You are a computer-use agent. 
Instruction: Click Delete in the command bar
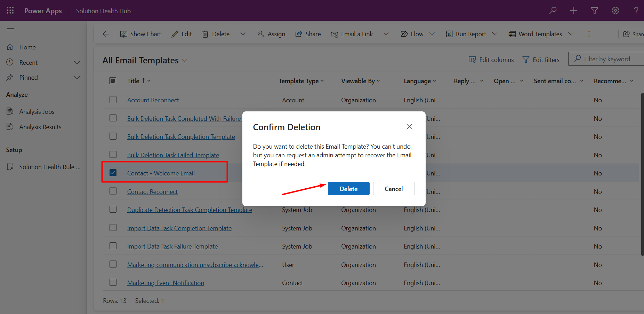click(216, 34)
